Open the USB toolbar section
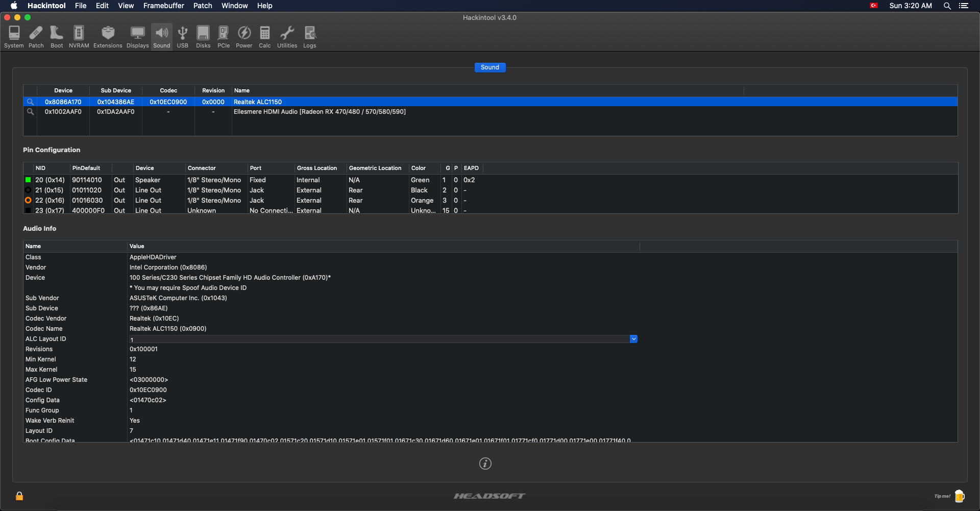 (182, 36)
